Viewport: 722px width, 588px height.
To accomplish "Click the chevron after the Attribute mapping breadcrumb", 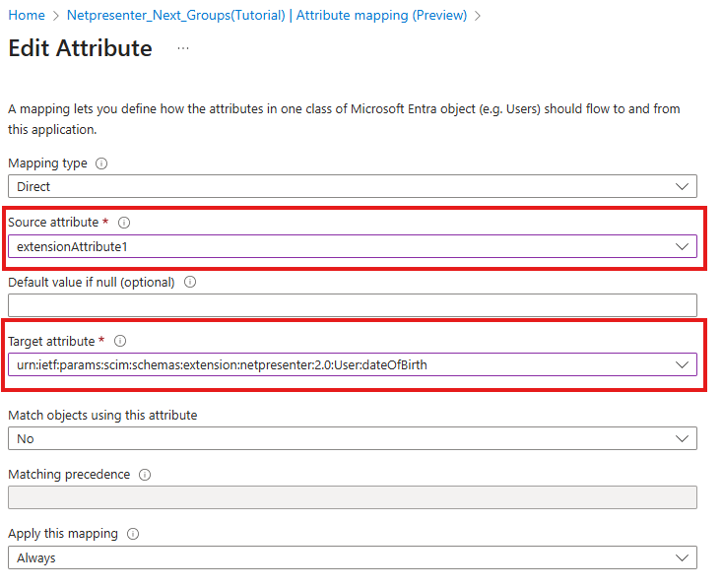I will point(478,16).
